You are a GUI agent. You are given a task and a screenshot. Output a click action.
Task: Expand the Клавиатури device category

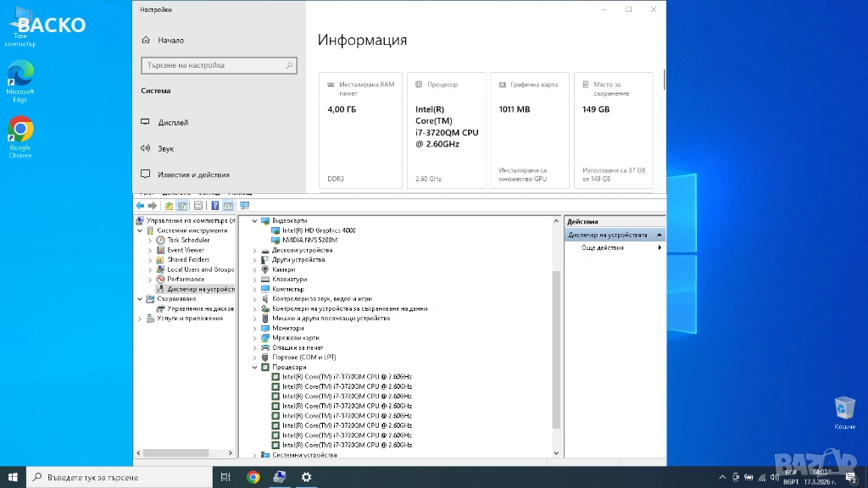pos(255,280)
